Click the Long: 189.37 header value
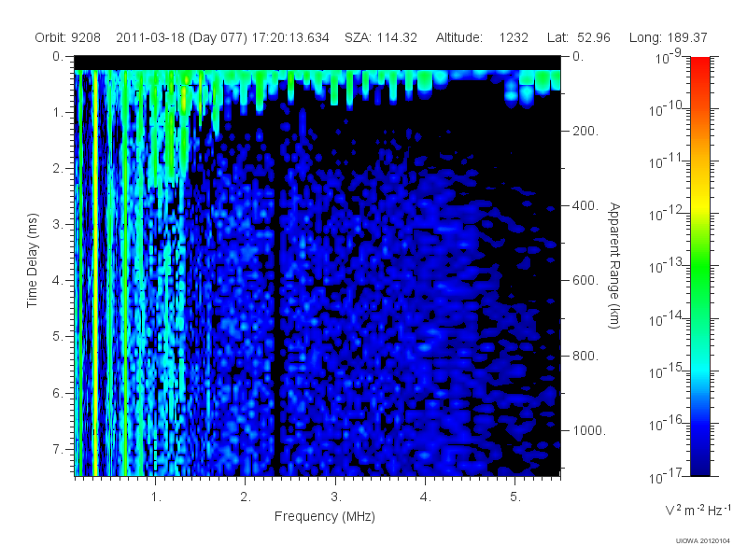 tap(668, 37)
